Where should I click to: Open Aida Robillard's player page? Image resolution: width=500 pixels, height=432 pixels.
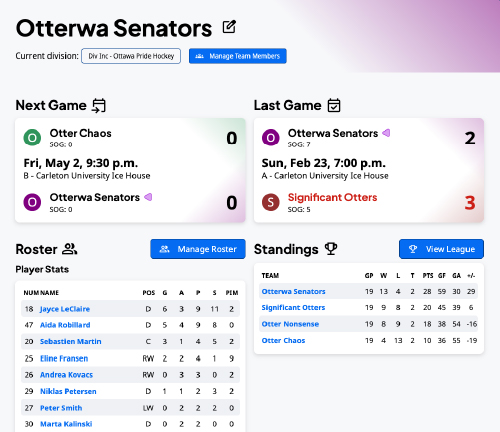65,325
